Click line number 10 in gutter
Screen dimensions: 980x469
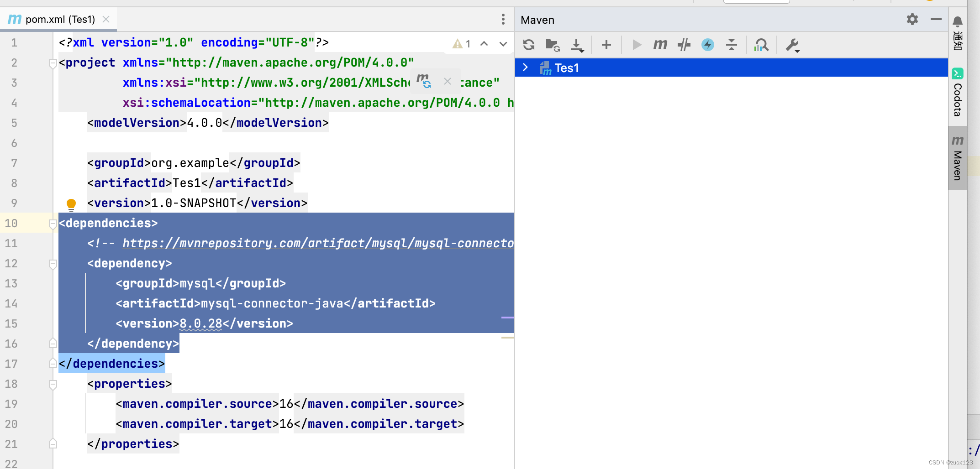pos(11,223)
